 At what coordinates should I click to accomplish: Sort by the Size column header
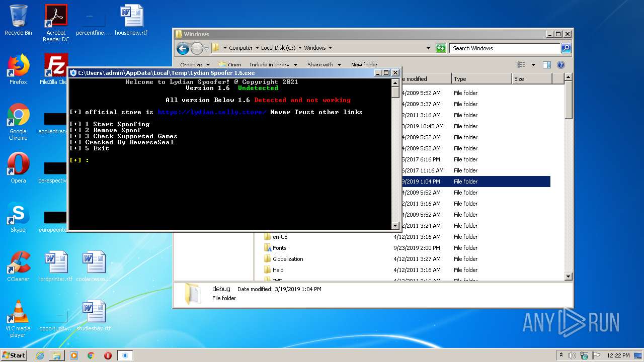[531, 79]
